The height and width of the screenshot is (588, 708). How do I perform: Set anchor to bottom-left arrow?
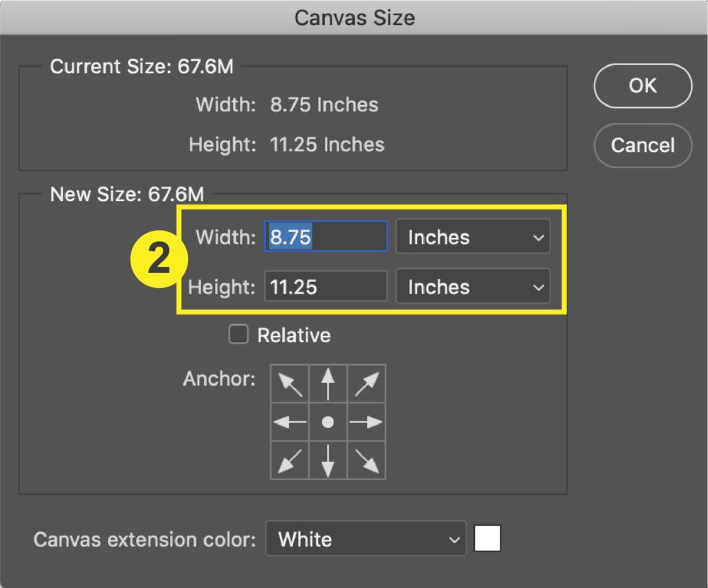point(290,460)
